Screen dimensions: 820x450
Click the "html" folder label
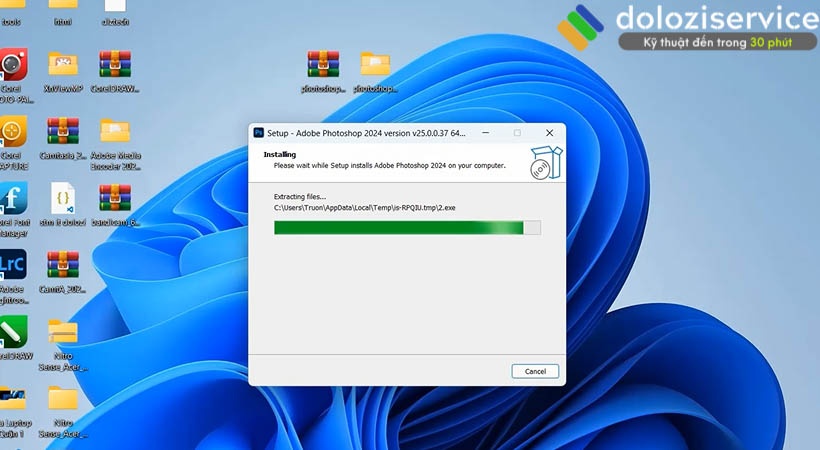point(63,22)
